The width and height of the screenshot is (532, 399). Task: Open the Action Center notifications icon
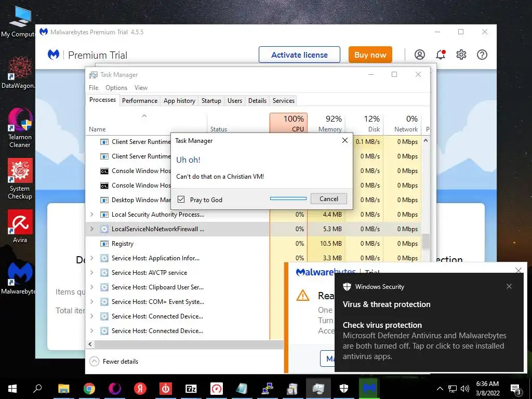(x=516, y=389)
